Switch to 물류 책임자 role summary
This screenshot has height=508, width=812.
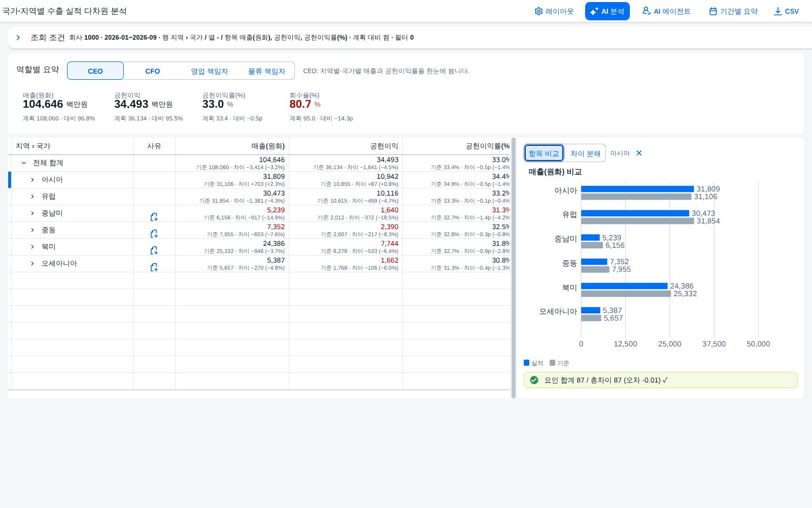(x=266, y=71)
